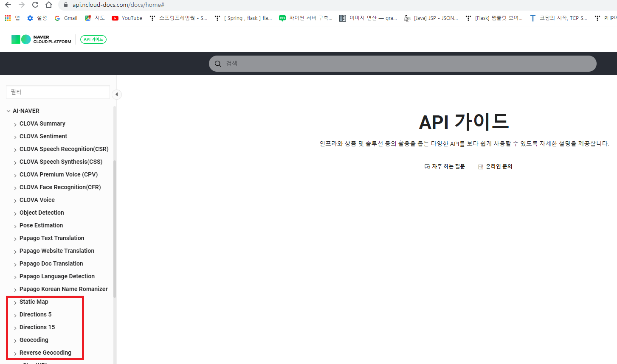This screenshot has width=617, height=364.
Task: Open the 스프링프레임웍 bookmark
Action: pyautogui.click(x=178, y=18)
